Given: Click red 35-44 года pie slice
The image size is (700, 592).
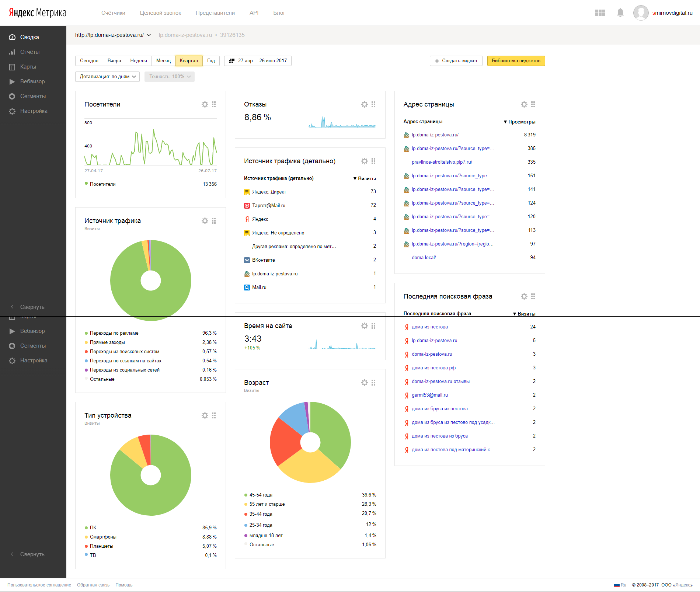Looking at the screenshot, I should coord(286,442).
